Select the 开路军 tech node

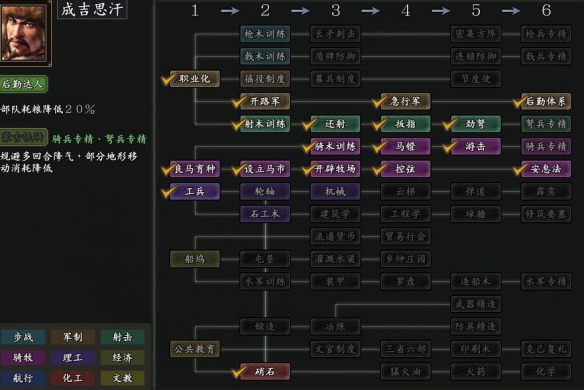coord(265,101)
